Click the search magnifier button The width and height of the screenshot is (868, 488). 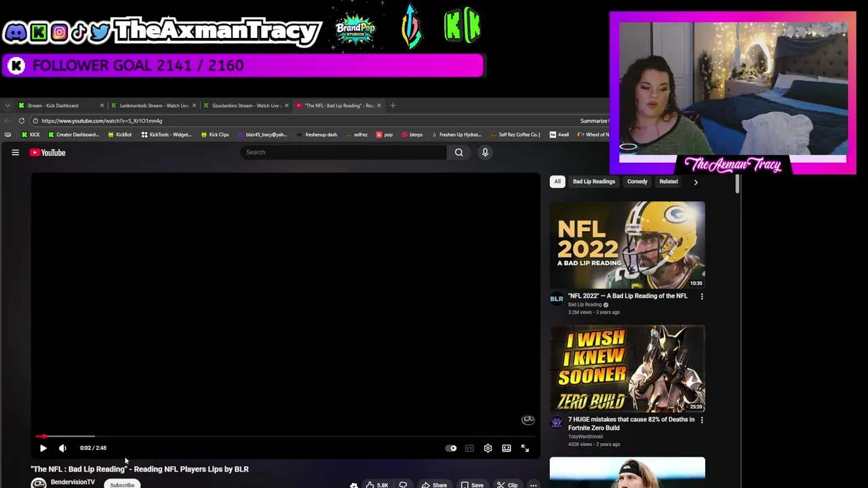pyautogui.click(x=459, y=152)
